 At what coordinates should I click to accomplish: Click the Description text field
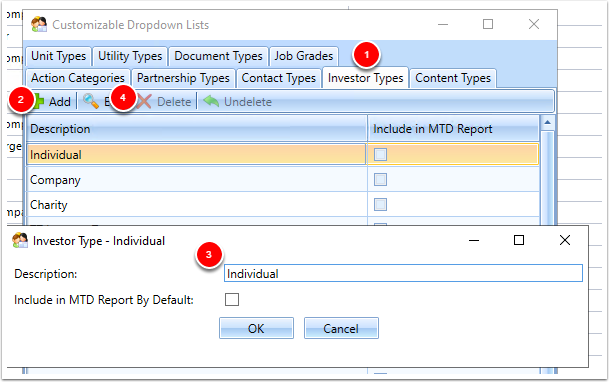click(403, 273)
